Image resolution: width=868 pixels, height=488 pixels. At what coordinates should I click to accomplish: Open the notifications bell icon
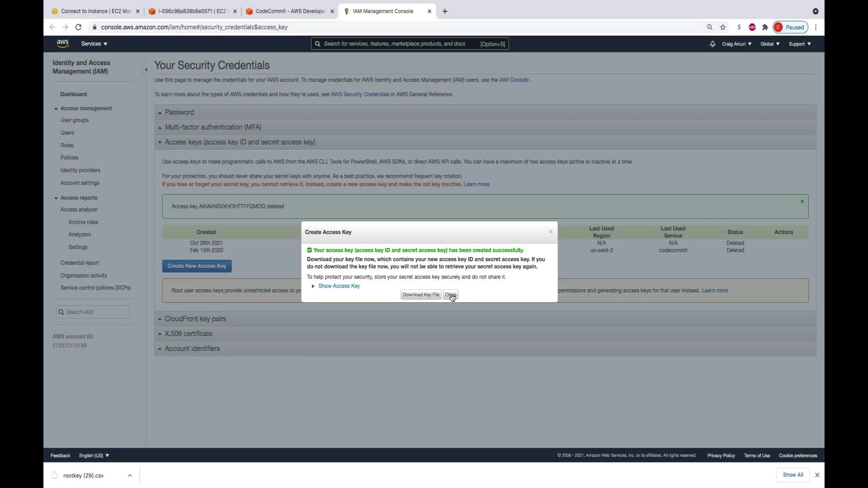[x=712, y=44]
